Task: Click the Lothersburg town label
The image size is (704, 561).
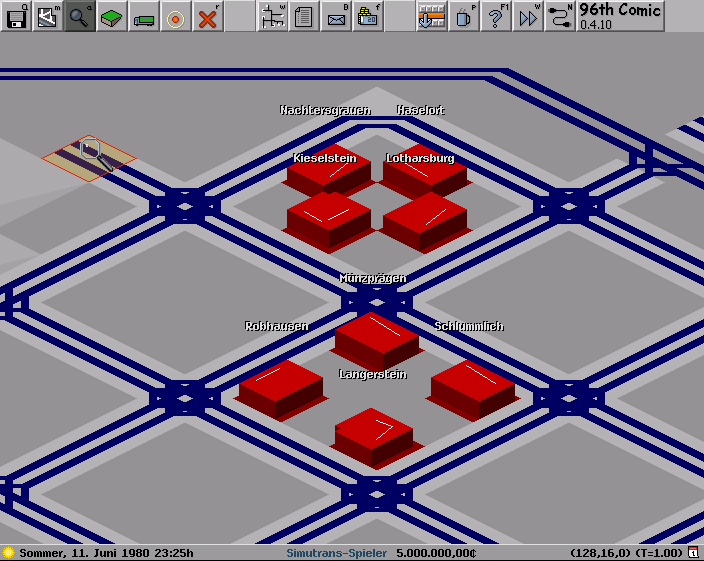Action: click(x=420, y=158)
